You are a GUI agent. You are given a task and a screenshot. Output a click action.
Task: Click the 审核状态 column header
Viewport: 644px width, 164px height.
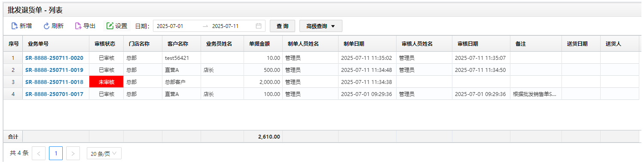click(x=106, y=43)
